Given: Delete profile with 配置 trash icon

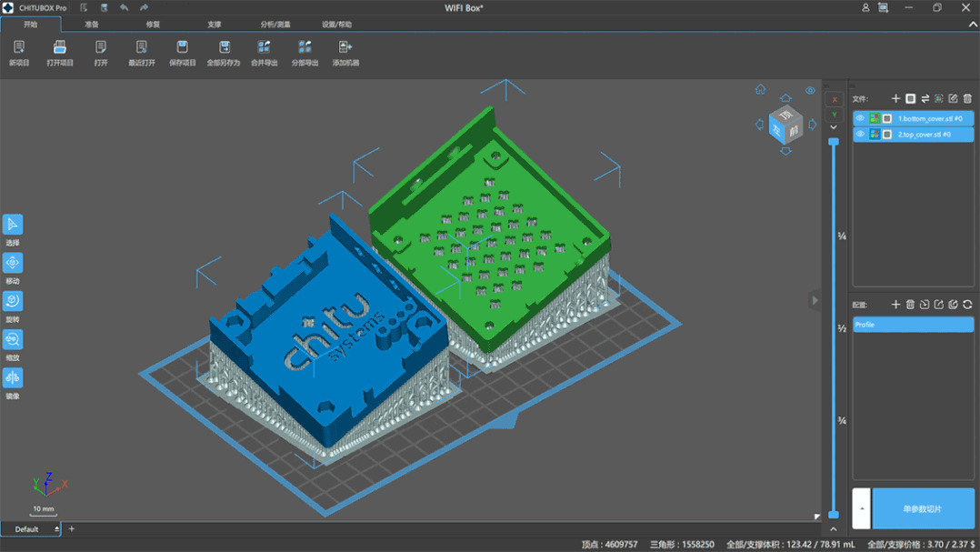Looking at the screenshot, I should pyautogui.click(x=910, y=305).
